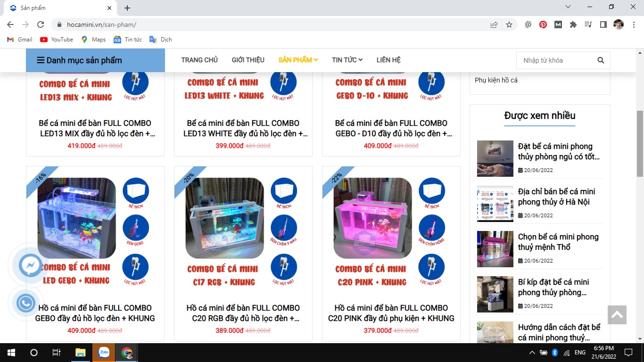Open the Cortana search circle
The height and width of the screenshot is (362, 644).
point(33,353)
